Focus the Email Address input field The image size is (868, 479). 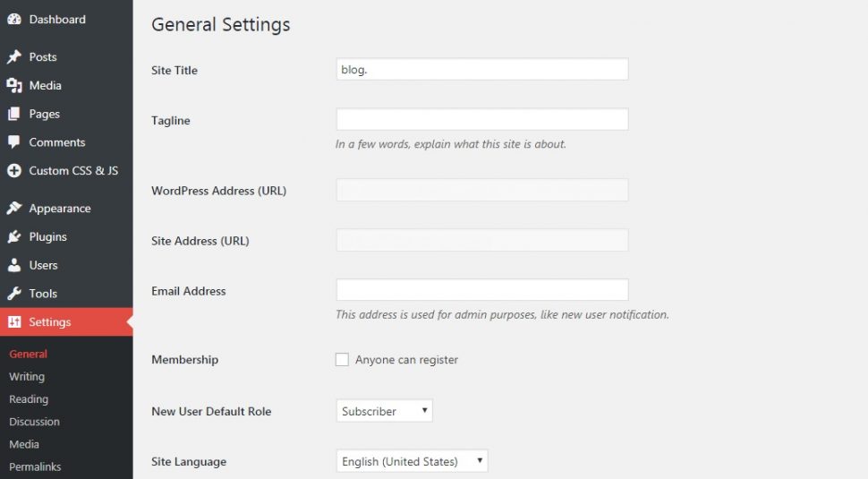482,289
